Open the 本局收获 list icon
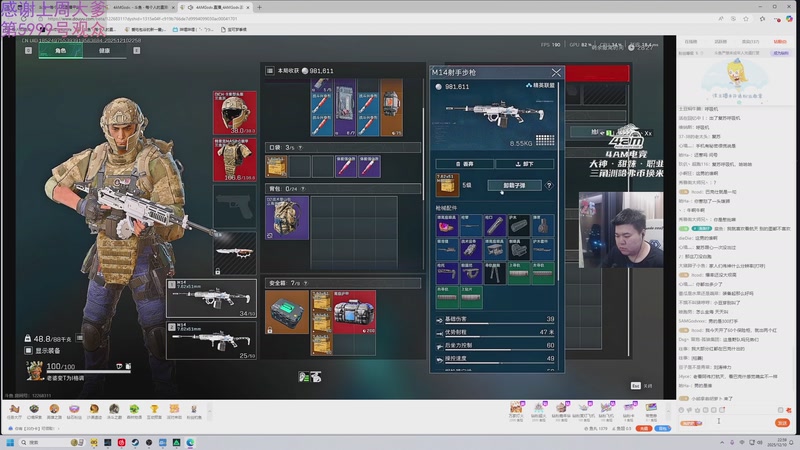 270,71
